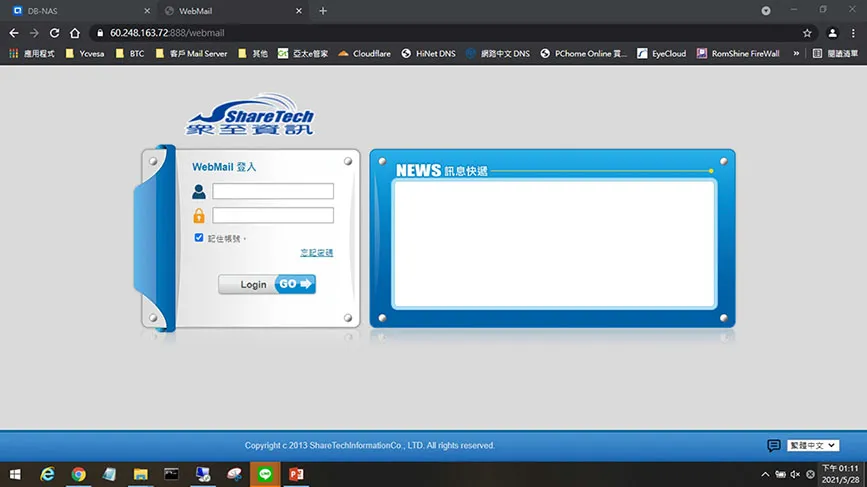Open the reading list button
Viewport: 867px width, 487px height.
tap(835, 54)
